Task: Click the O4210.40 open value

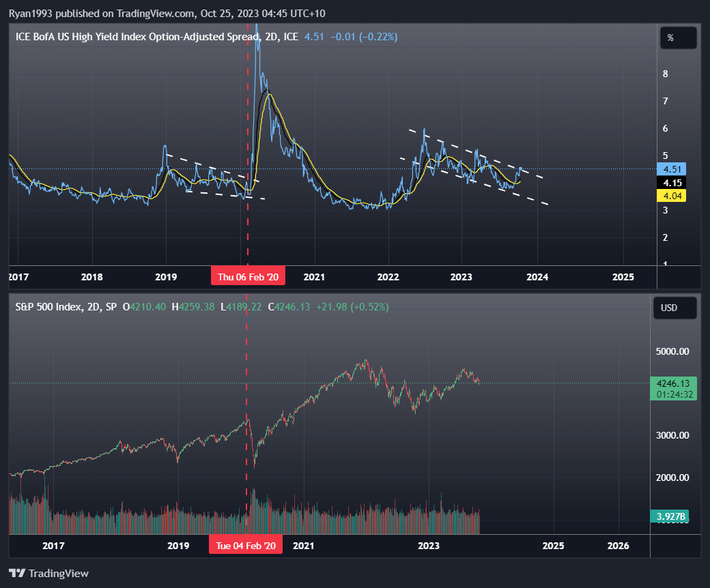Action: click(145, 307)
